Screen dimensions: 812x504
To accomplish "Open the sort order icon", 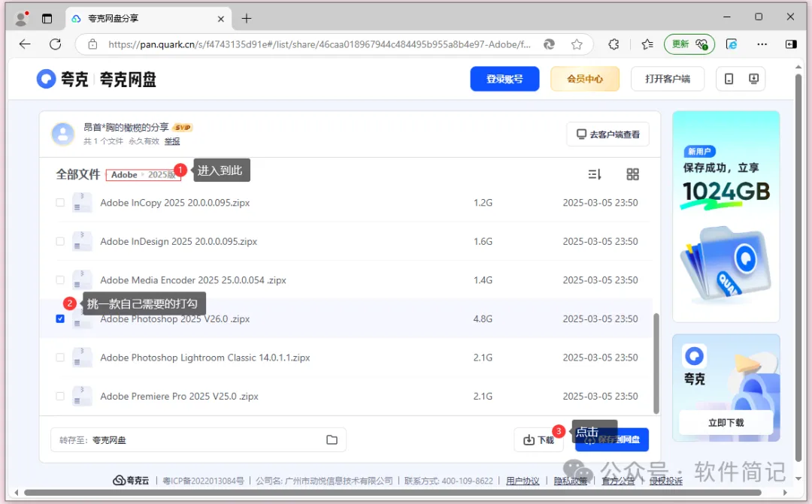I will click(595, 174).
